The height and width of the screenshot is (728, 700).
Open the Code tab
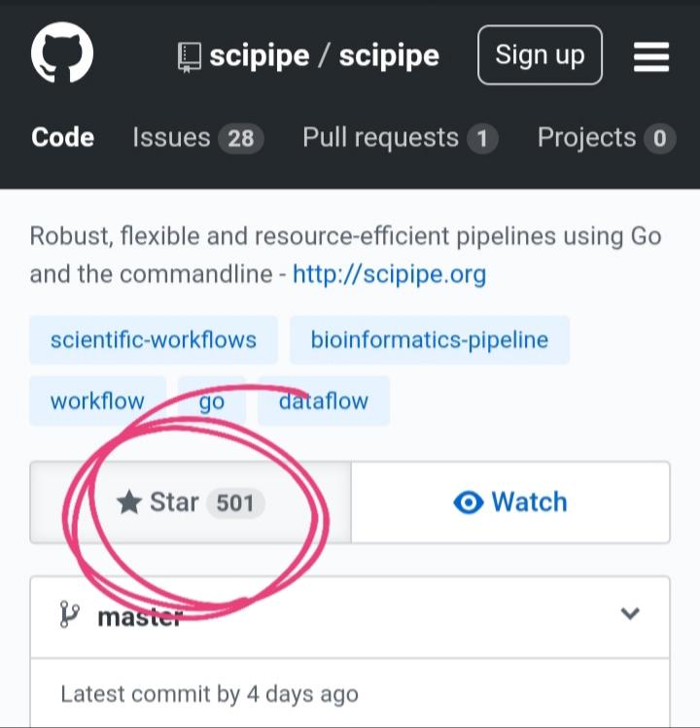[x=62, y=137]
